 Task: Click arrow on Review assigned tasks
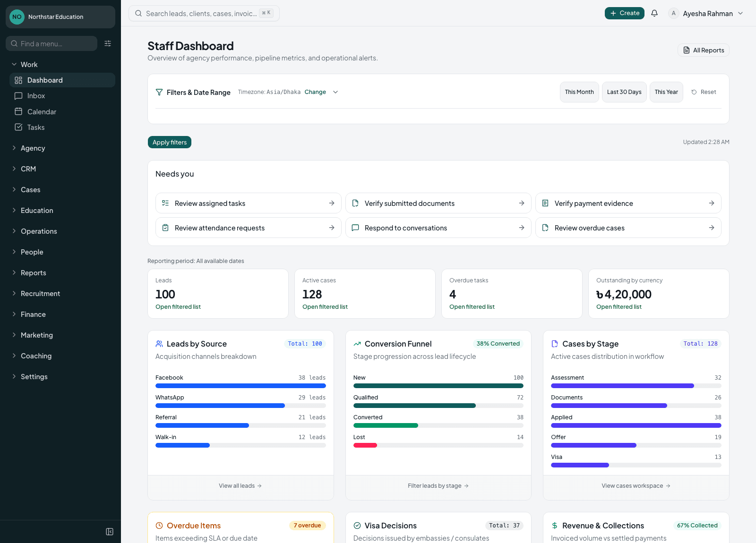coord(332,203)
